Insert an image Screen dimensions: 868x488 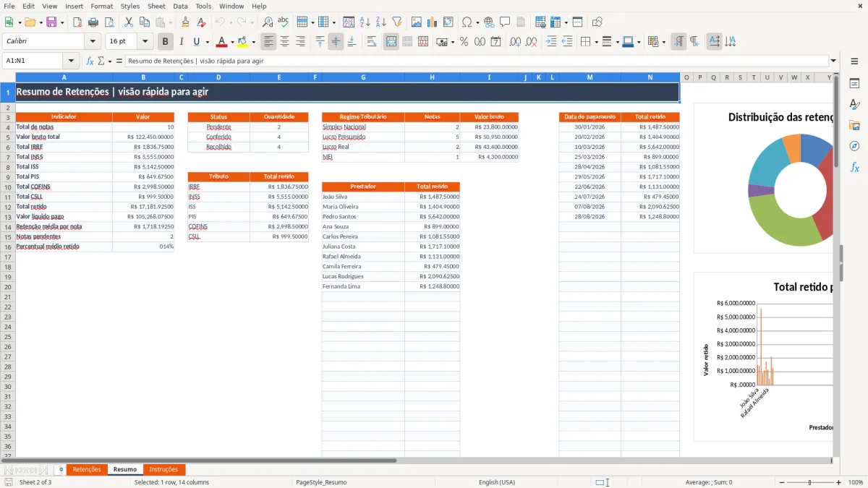point(417,22)
